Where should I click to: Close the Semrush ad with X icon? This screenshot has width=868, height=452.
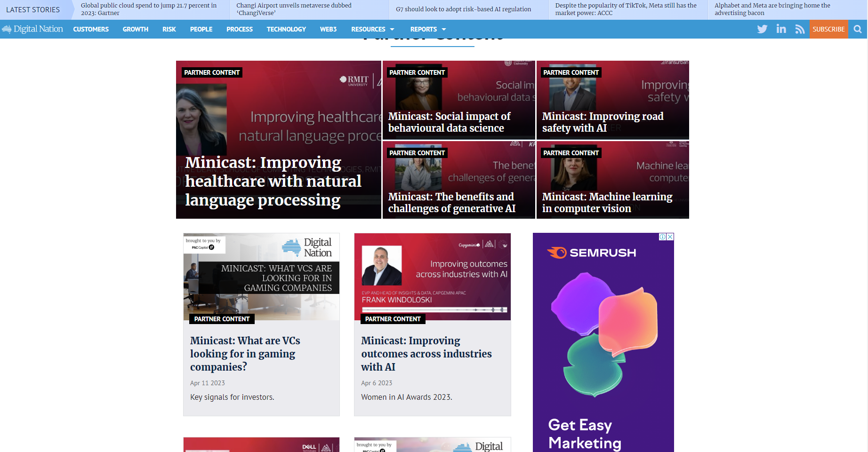point(670,237)
